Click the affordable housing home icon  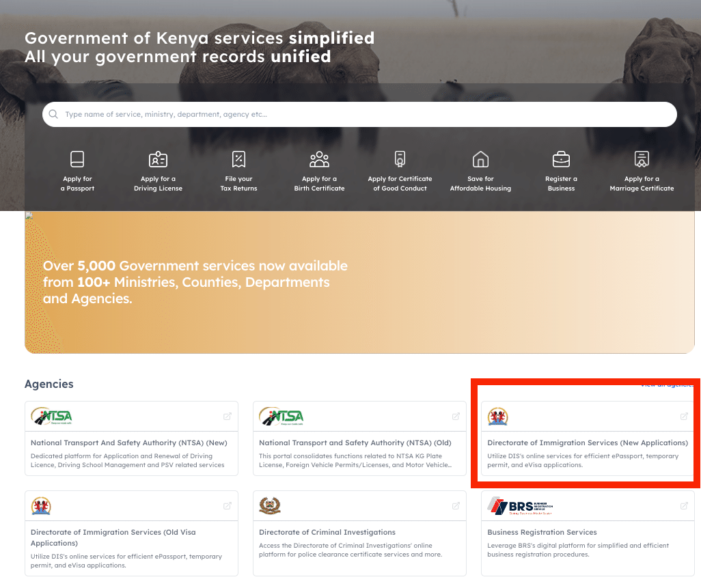[x=480, y=159]
